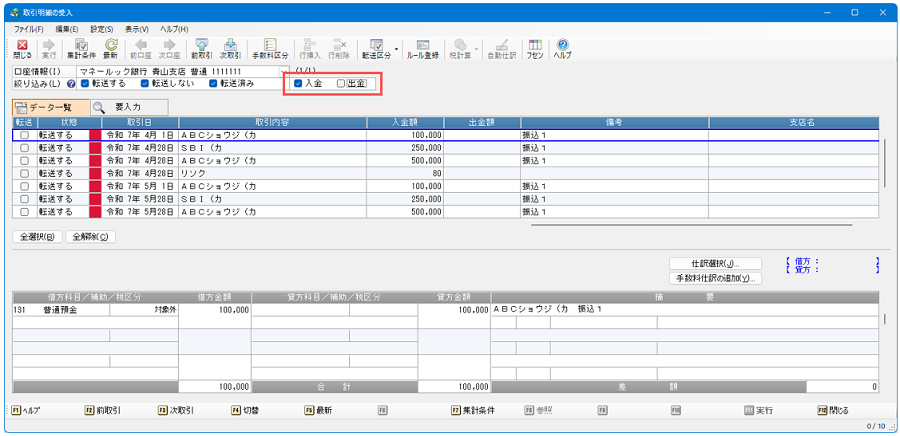Check 転送 box for リンク row
This screenshot has width=900, height=436.
24,173
